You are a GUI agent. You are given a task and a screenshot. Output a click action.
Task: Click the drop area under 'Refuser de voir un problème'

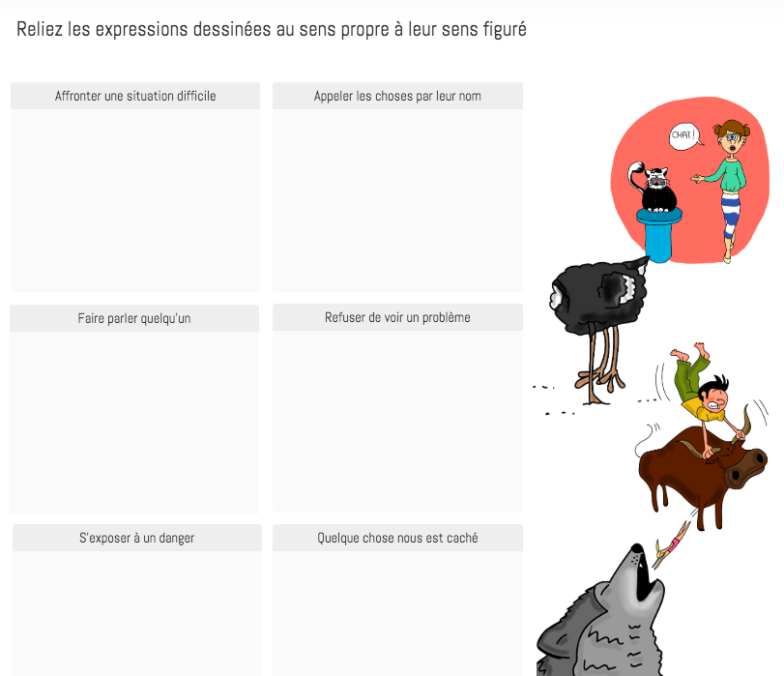click(397, 422)
